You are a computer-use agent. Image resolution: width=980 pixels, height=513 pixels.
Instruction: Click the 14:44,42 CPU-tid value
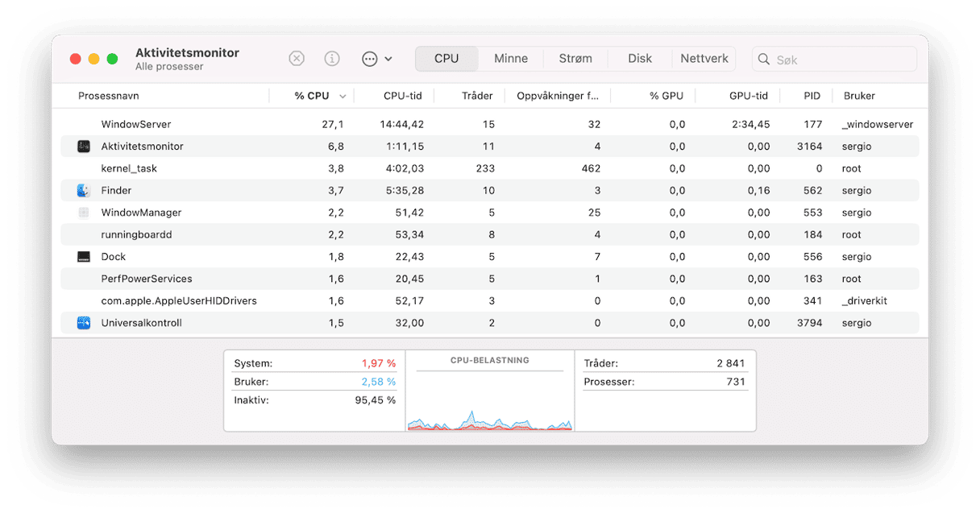pyautogui.click(x=402, y=125)
